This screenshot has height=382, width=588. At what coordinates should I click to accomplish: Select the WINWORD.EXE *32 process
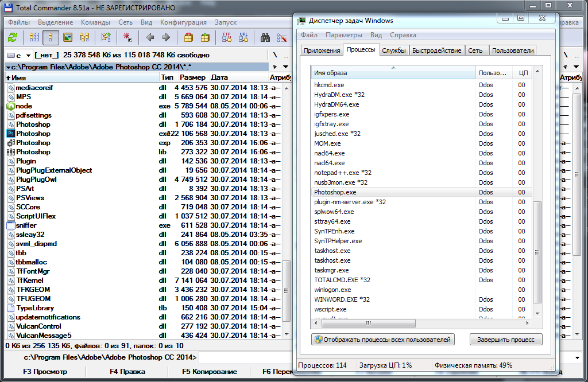coord(421,299)
